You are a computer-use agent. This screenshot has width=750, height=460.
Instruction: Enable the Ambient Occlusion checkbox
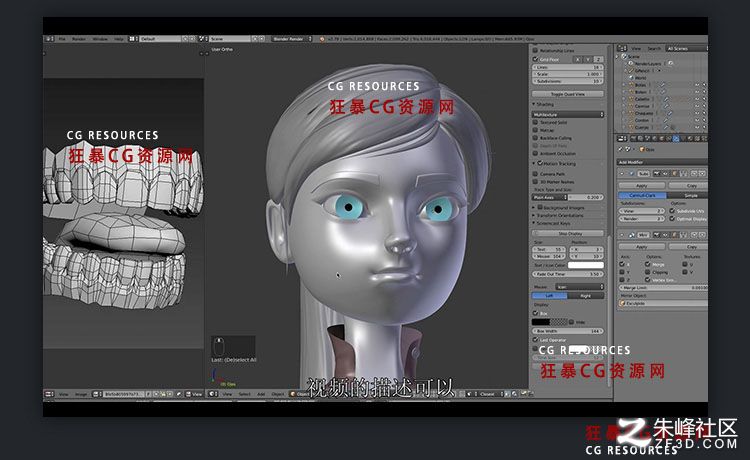(x=535, y=153)
